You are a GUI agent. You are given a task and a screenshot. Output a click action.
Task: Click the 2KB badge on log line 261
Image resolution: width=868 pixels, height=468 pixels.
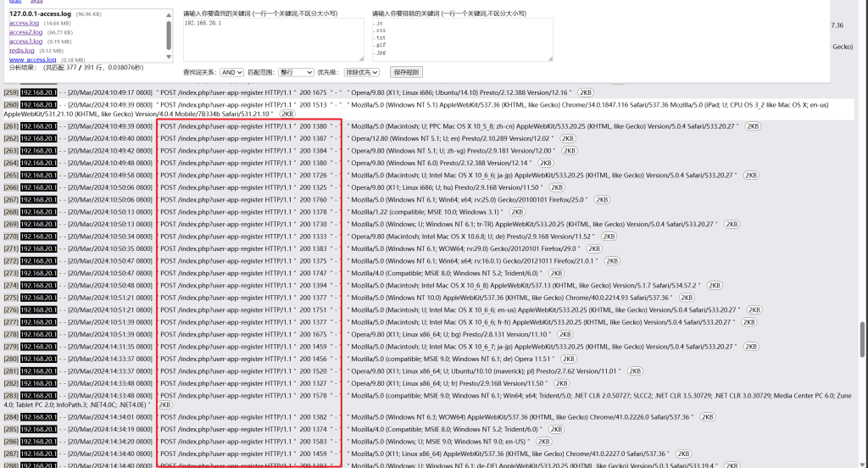coord(752,125)
